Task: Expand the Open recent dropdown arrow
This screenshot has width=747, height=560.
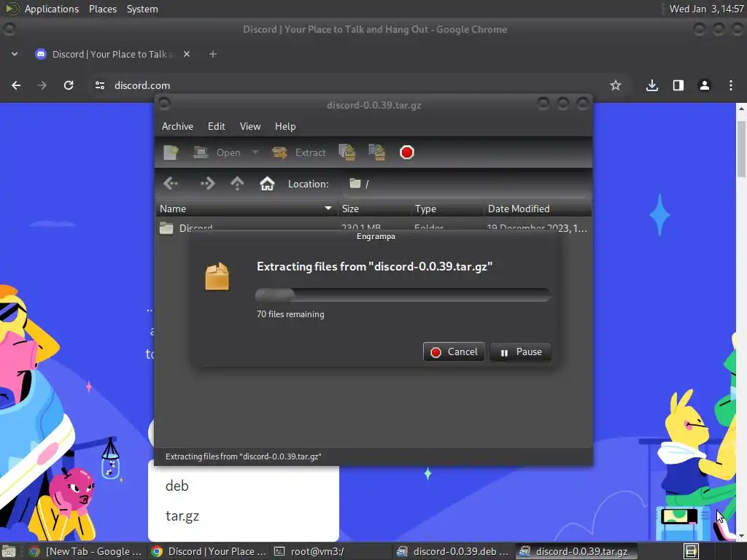Action: pos(255,152)
